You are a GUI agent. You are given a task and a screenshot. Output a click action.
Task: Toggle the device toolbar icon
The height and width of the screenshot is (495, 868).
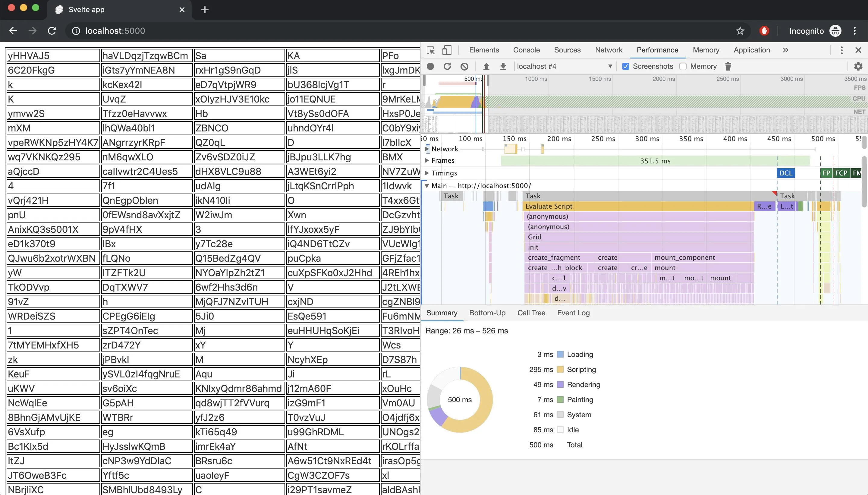coord(447,50)
